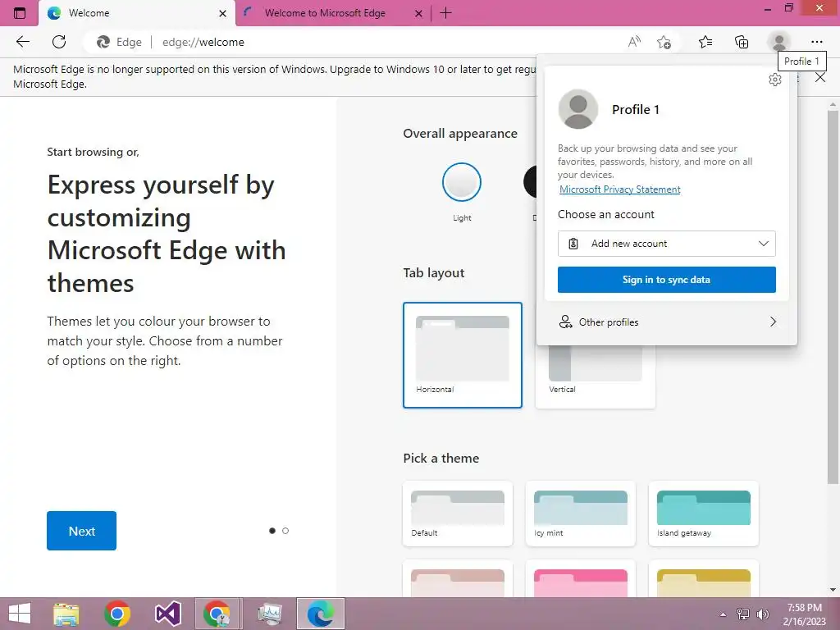Image resolution: width=840 pixels, height=630 pixels.
Task: Choose the Dark appearance circle
Action: tap(530, 182)
